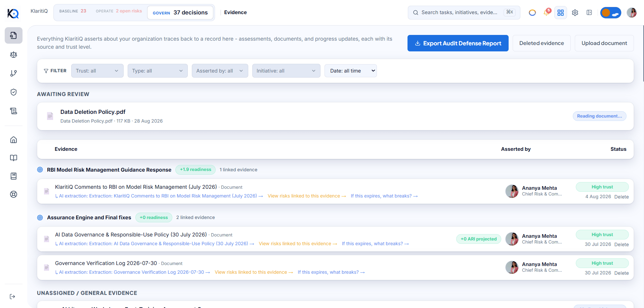This screenshot has height=308, width=644.
Task: Switch to the GOVERN 37 decisions tab
Action: [x=180, y=13]
